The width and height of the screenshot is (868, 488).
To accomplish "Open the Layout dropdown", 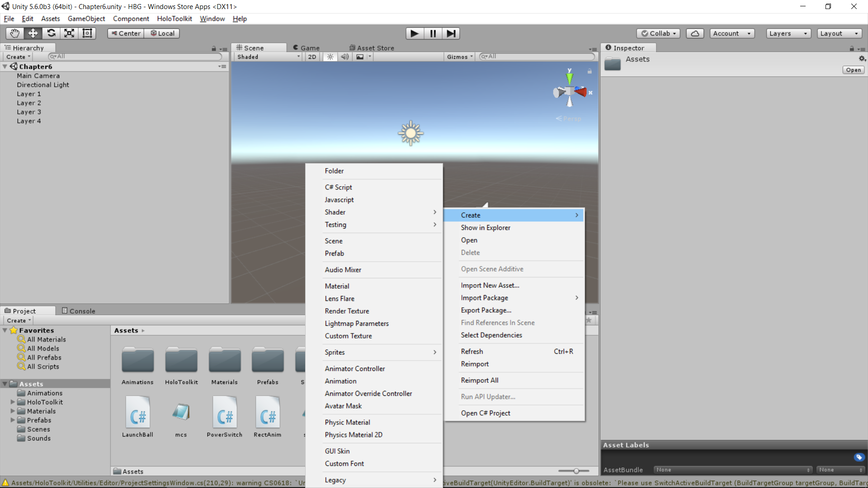I will pos(840,33).
